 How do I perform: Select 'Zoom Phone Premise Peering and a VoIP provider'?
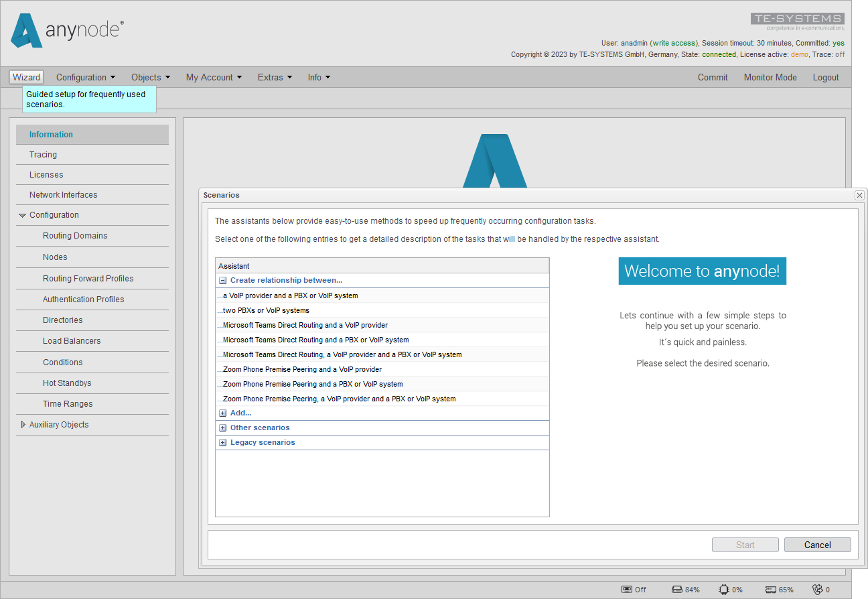(x=382, y=369)
